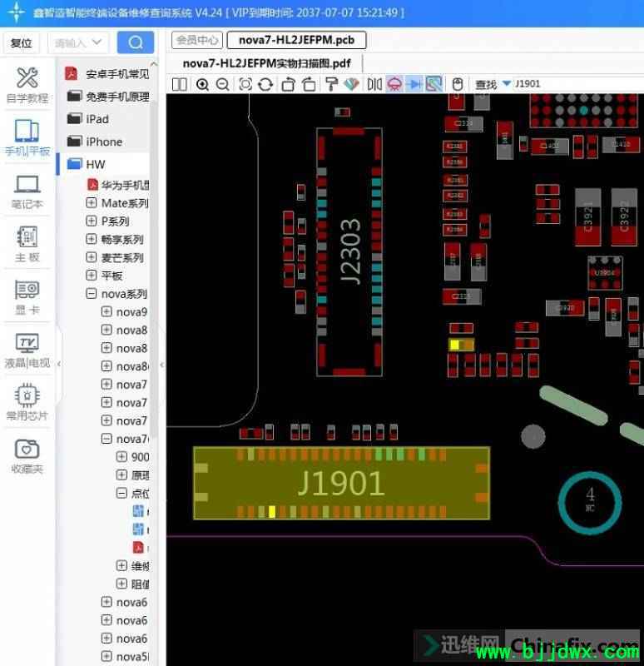Viewport: 644px width, 666px height.
Task: Expand the P系列 tree node
Action: click(91, 221)
